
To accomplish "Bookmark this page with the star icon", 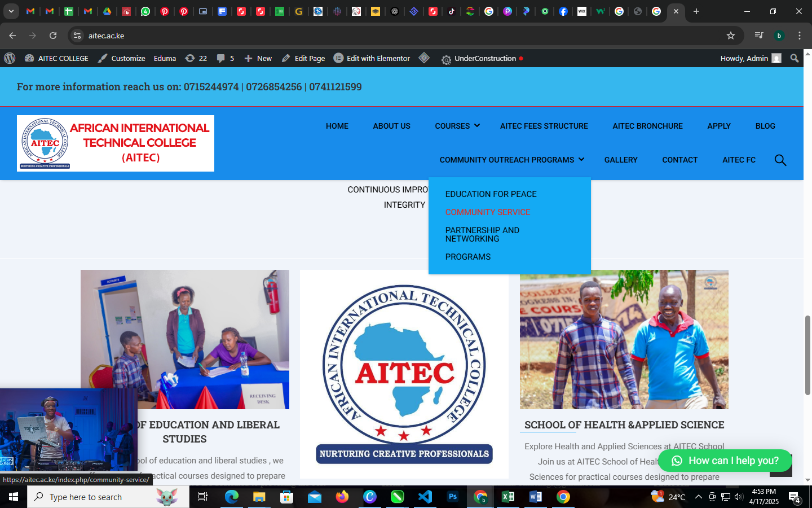I will click(731, 36).
